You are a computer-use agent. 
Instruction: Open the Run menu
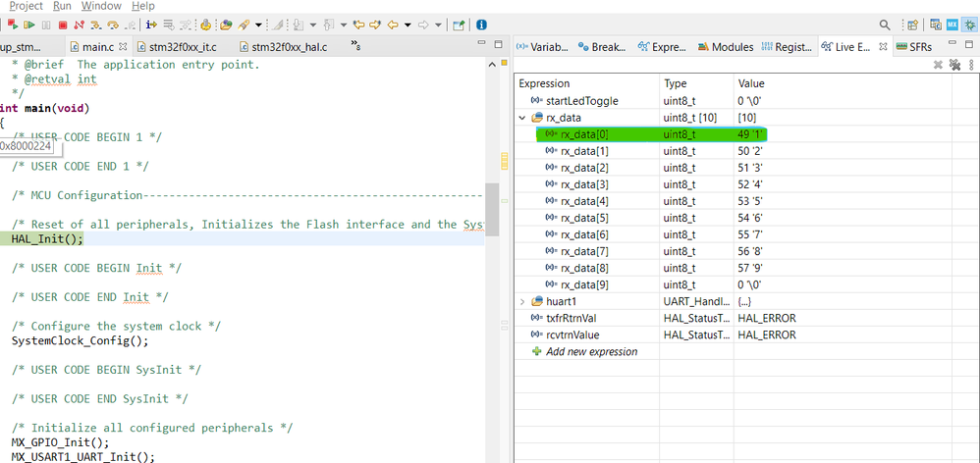(62, 6)
